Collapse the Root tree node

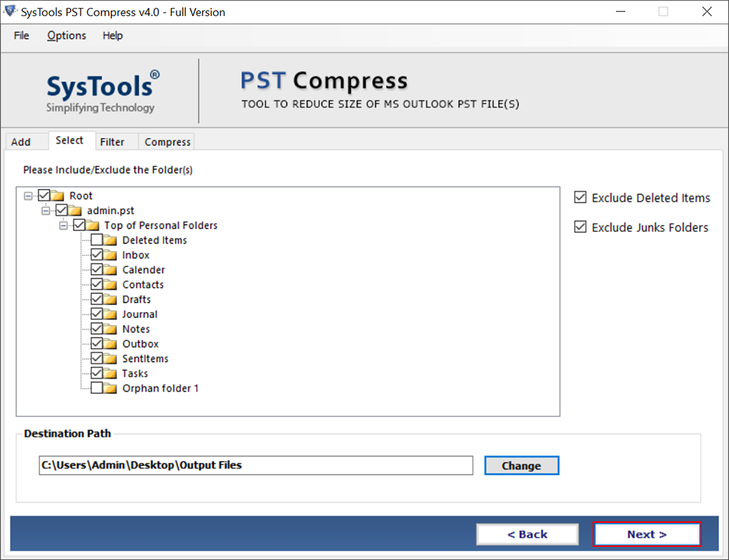click(28, 195)
